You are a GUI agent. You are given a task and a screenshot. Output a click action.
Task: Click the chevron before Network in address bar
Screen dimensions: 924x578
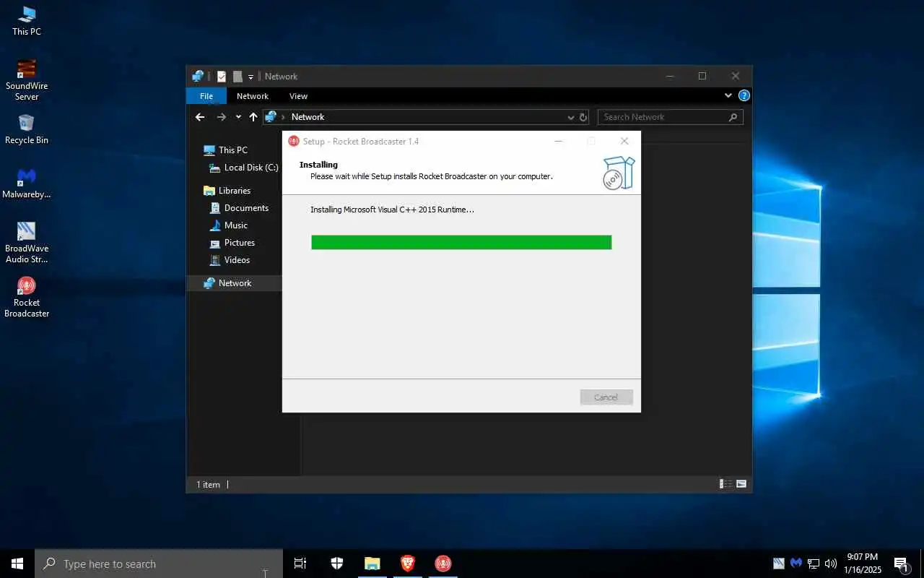283,117
